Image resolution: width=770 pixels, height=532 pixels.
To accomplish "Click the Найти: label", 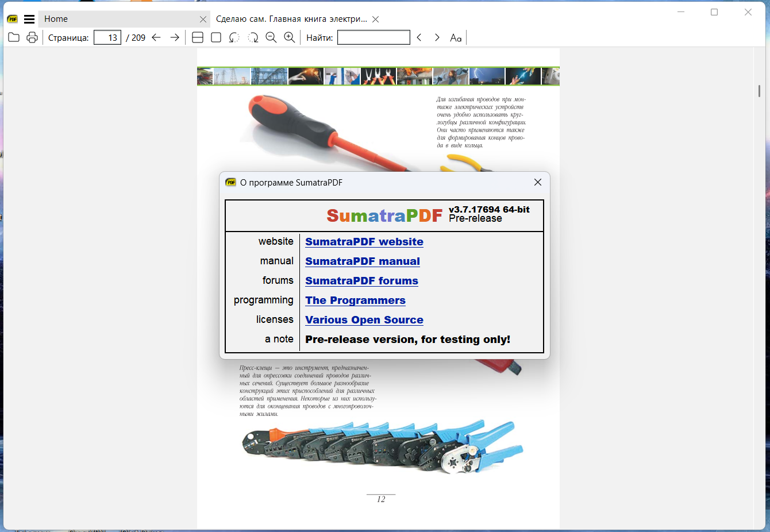I will pos(319,38).
